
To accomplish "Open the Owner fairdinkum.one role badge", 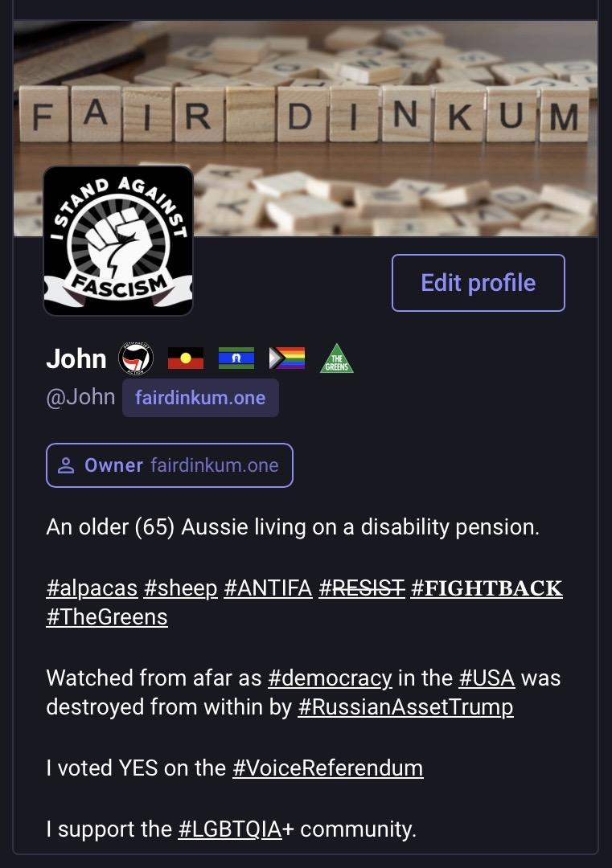I will pyautogui.click(x=170, y=465).
